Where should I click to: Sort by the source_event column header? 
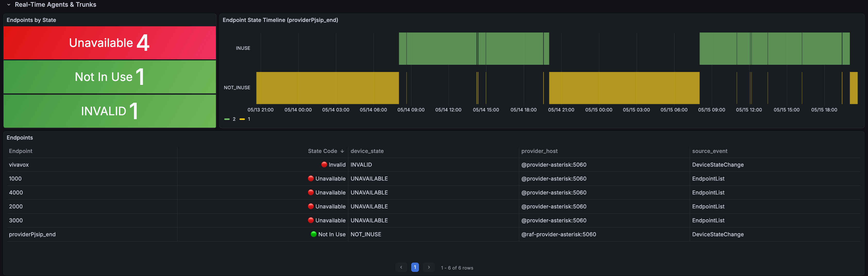tap(710, 151)
